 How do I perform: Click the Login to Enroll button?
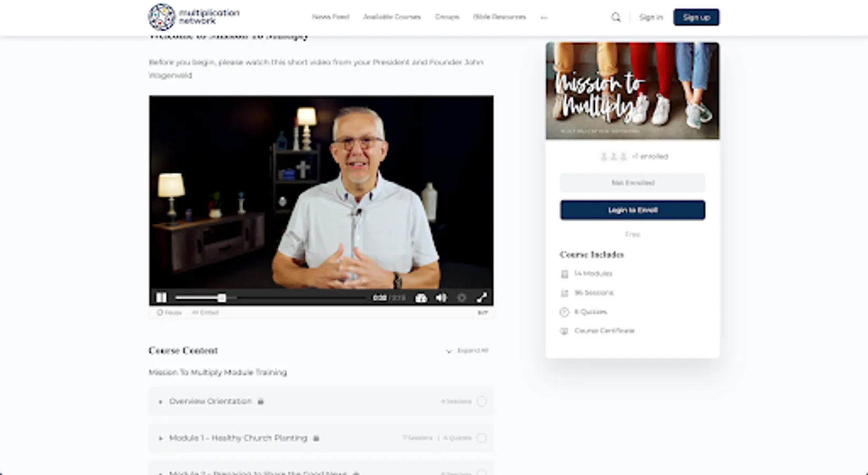pos(633,210)
